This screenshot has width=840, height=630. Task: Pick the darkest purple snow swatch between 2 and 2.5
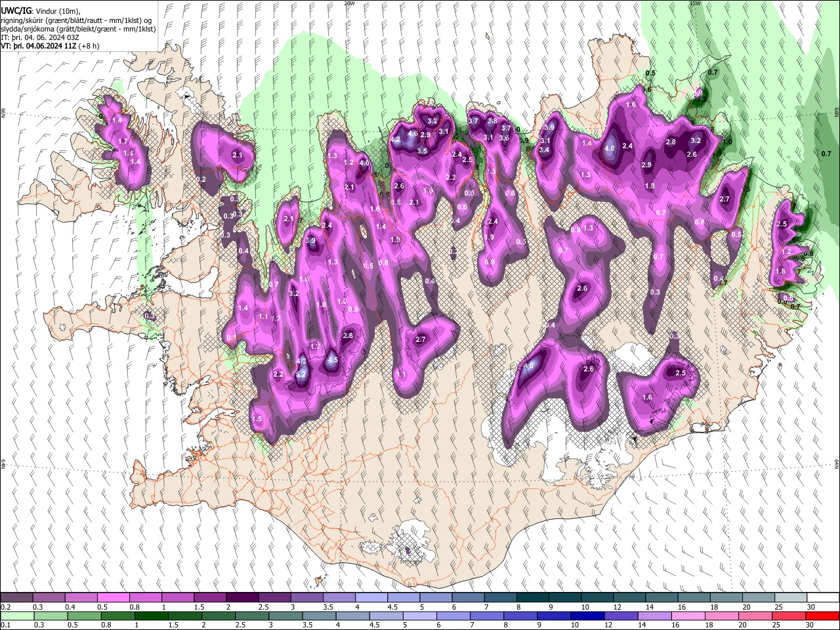coord(241,598)
